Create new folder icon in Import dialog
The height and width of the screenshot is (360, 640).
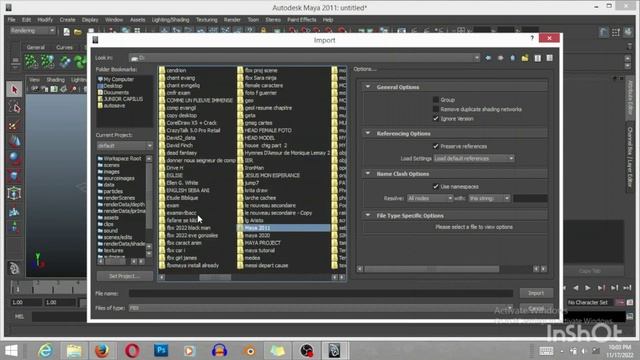pos(525,58)
